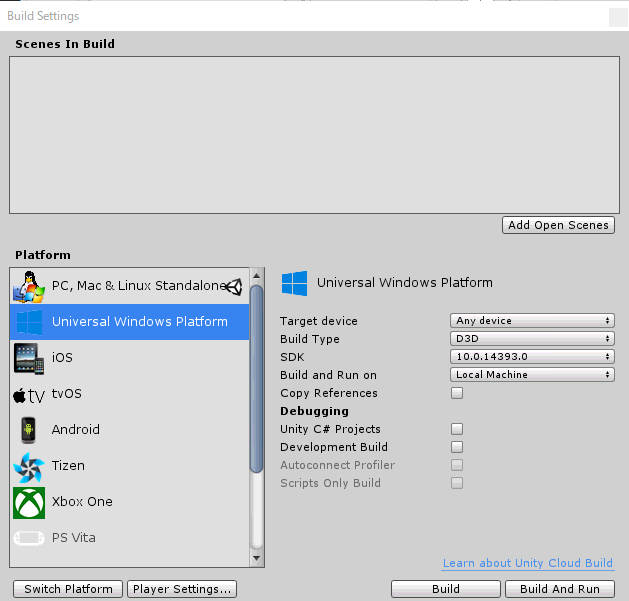This screenshot has width=629, height=601.
Task: Open the Target device dropdown
Action: 532,321
